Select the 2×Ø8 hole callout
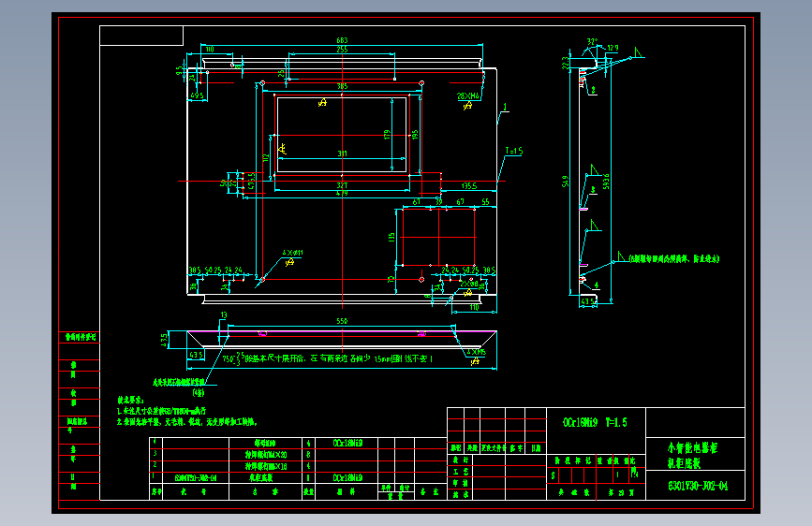Image resolution: width=812 pixels, height=526 pixels. point(469,285)
